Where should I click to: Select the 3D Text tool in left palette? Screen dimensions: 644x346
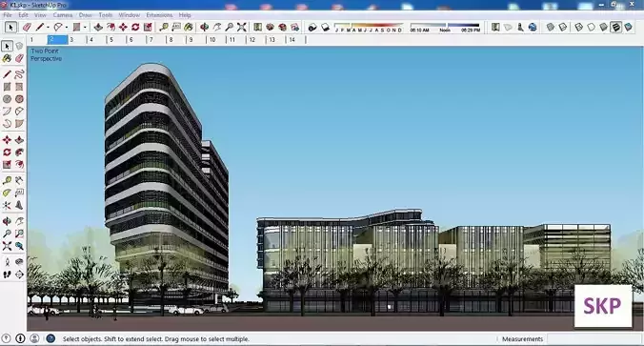pos(19,205)
